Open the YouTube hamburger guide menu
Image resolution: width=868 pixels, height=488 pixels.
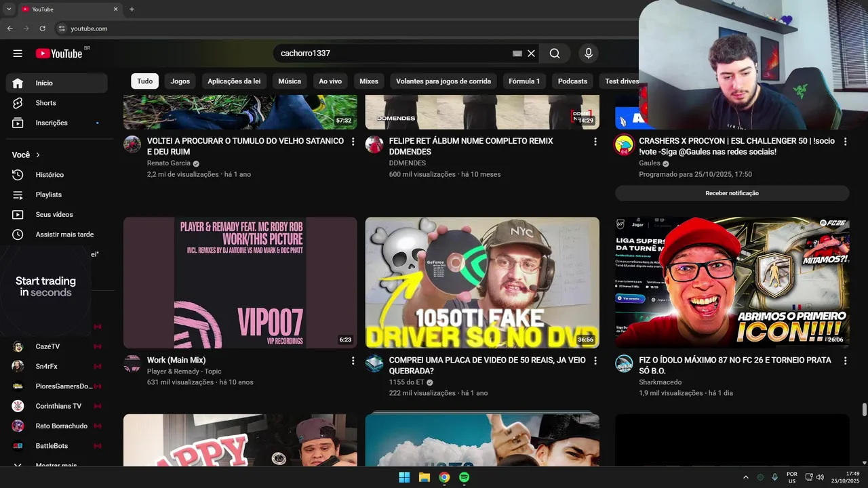pyautogui.click(x=18, y=54)
